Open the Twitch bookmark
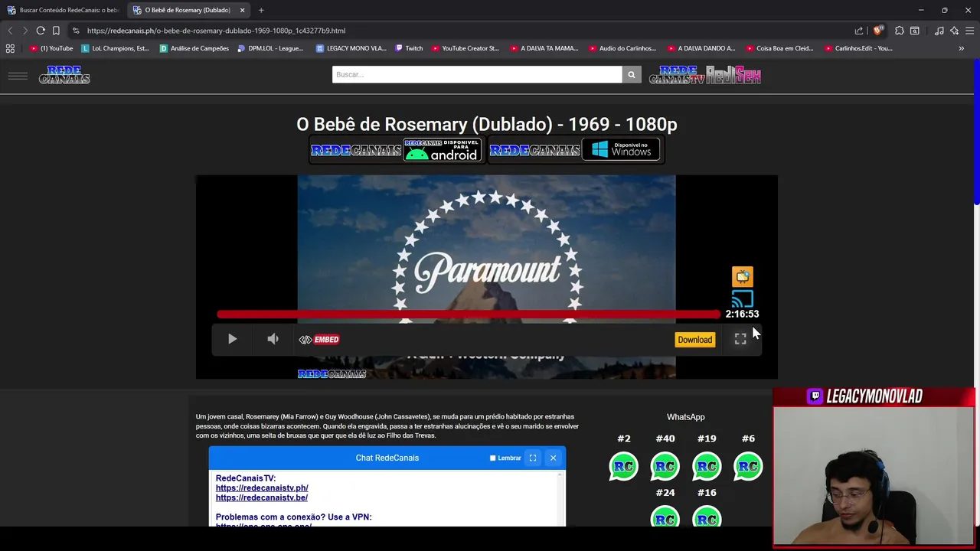The height and width of the screenshot is (551, 980). (409, 48)
